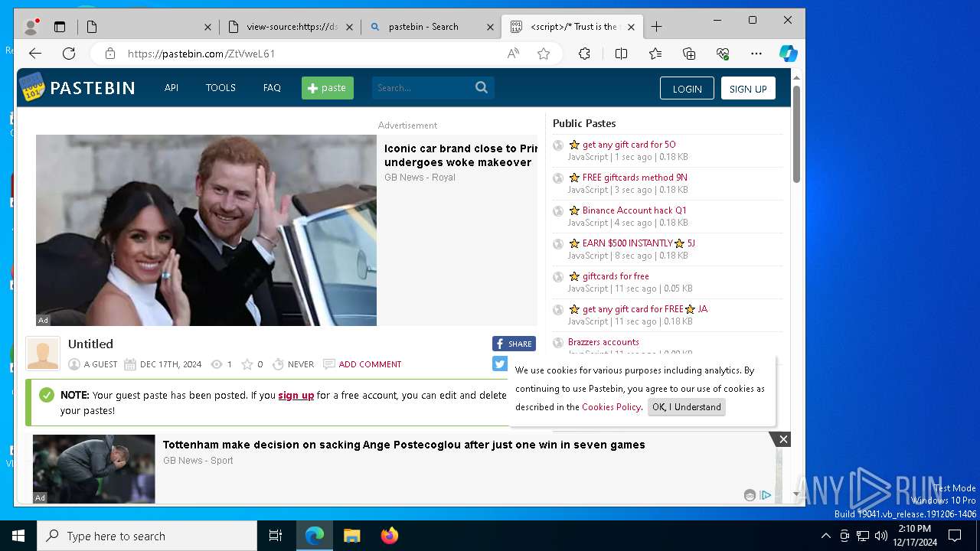View site information lock icon
Image resolution: width=980 pixels, height=551 pixels.
click(x=110, y=54)
